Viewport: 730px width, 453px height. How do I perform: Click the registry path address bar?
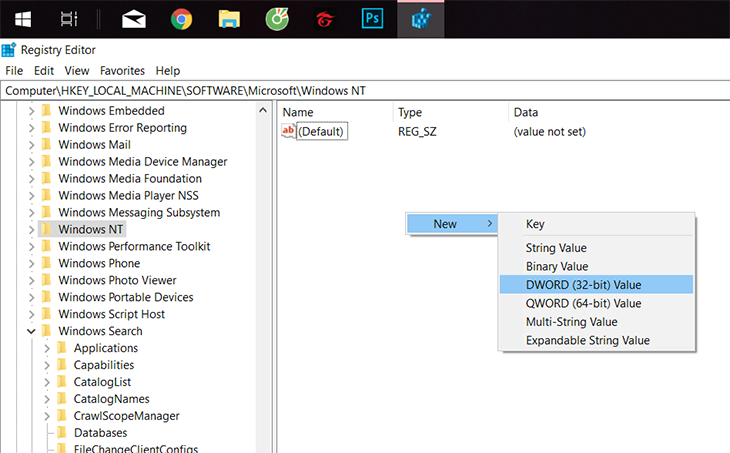coord(365,90)
